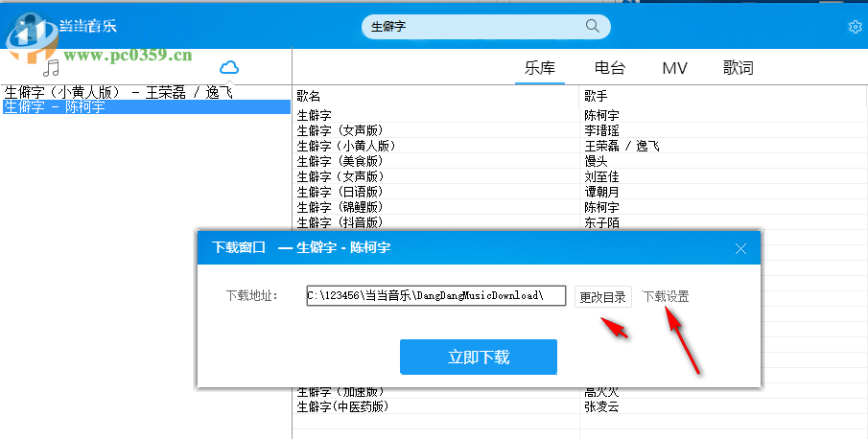Click the 歌名 column header

308,96
